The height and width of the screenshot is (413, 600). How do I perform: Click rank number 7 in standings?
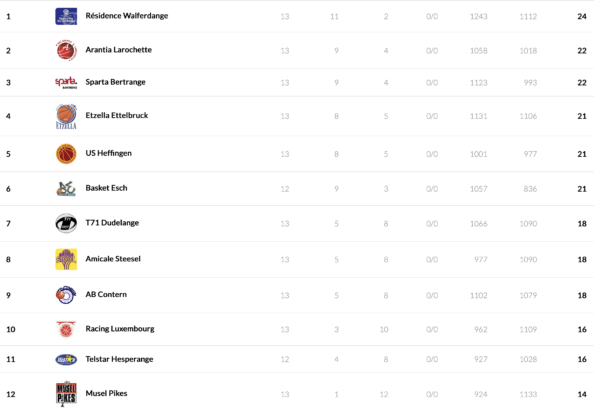pos(8,224)
